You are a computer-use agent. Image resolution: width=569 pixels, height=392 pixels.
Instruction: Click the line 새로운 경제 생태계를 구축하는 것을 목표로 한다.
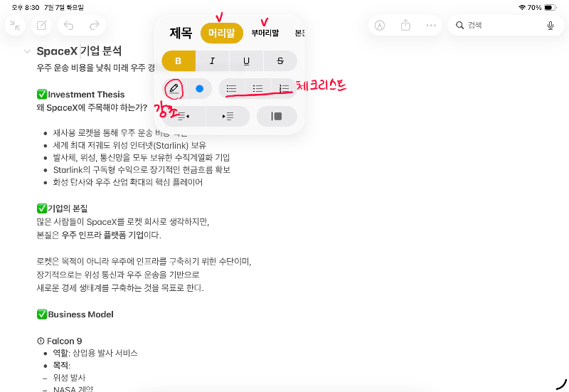pos(120,288)
